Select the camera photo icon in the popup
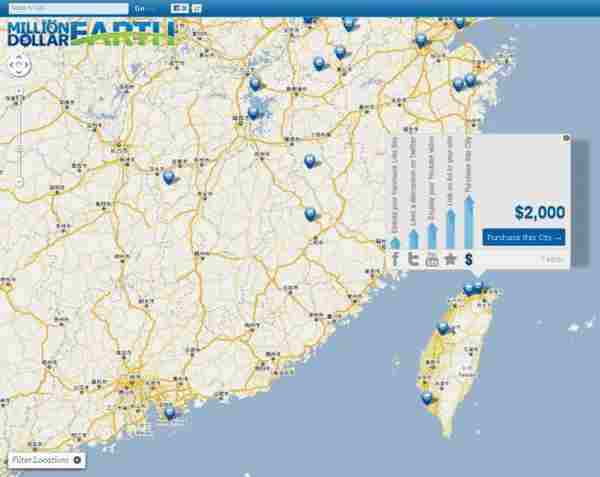Image resolution: width=600 pixels, height=477 pixels. point(432,260)
